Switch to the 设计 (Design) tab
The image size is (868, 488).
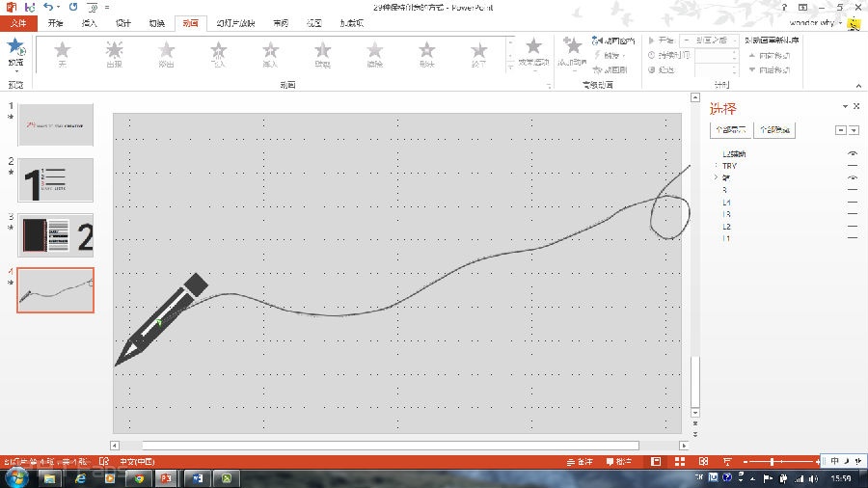(x=122, y=23)
